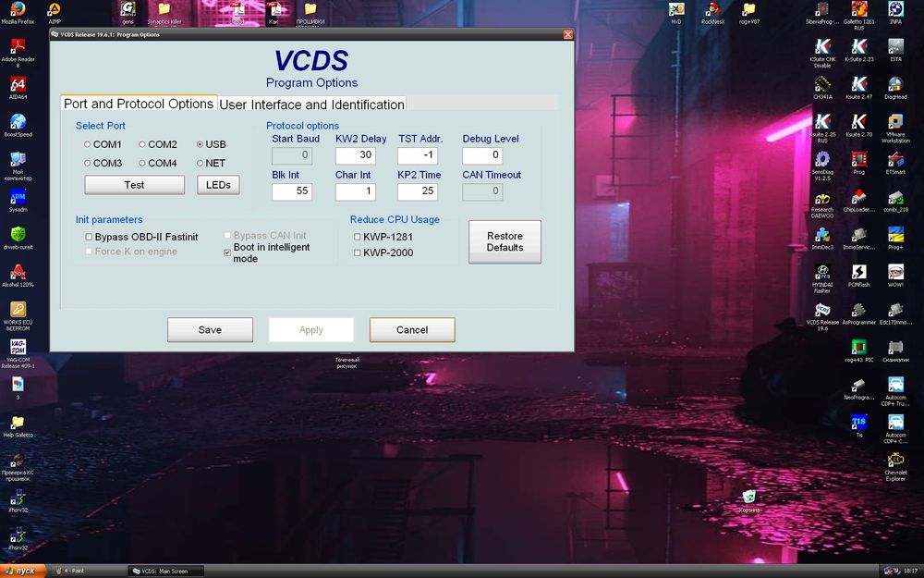Launch the Ksuite 2.70 desktop shortcut
This screenshot has width=924, height=578.
tap(858, 125)
